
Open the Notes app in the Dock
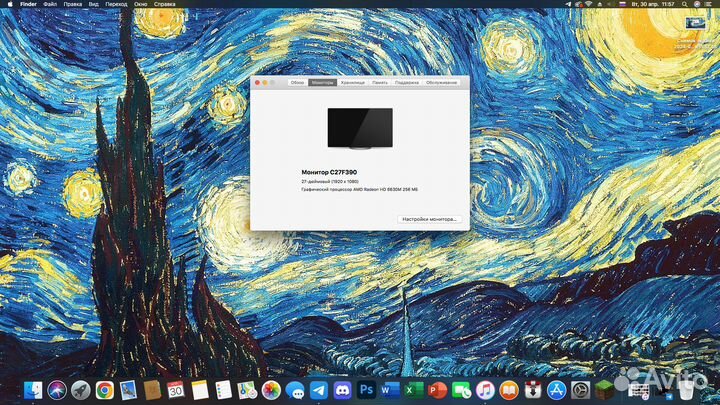[x=200, y=390]
